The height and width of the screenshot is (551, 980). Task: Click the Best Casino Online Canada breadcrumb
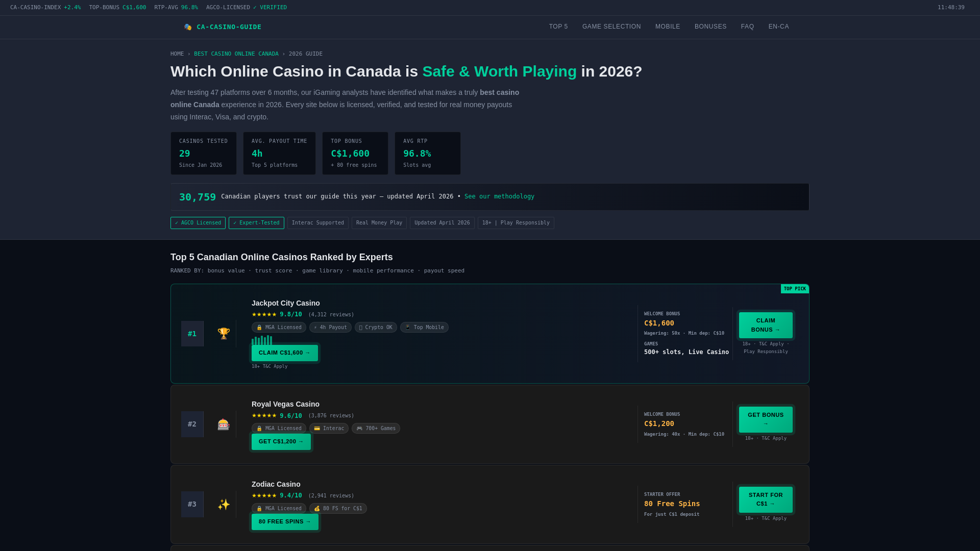point(236,54)
